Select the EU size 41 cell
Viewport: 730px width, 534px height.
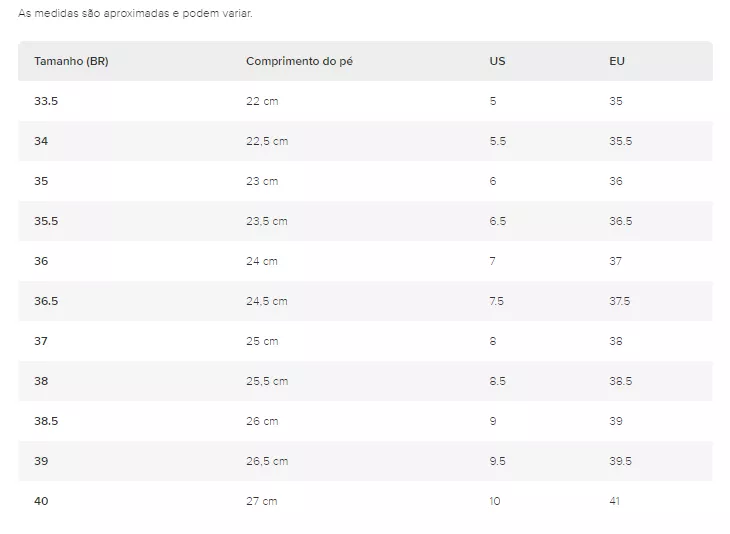click(615, 501)
